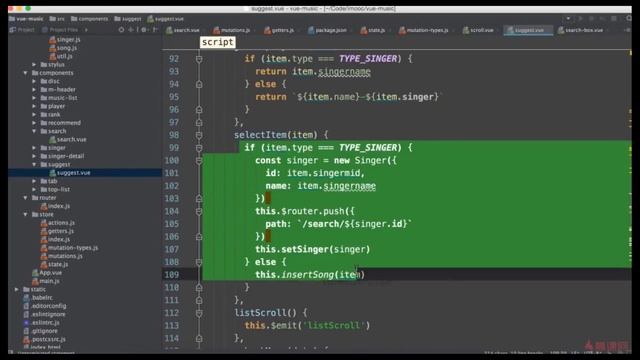Expand the disc folder
This screenshot has width=640, height=360.
coord(34,81)
